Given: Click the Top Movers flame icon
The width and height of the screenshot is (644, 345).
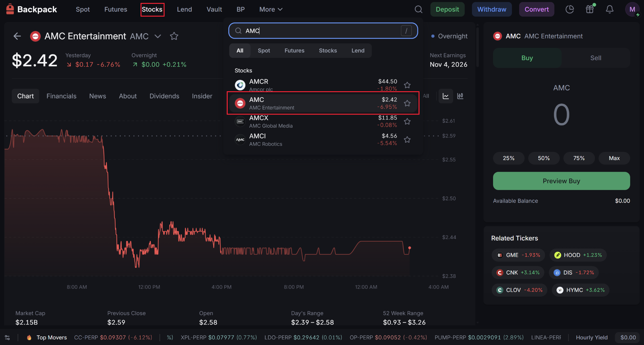Looking at the screenshot, I should pyautogui.click(x=29, y=337).
